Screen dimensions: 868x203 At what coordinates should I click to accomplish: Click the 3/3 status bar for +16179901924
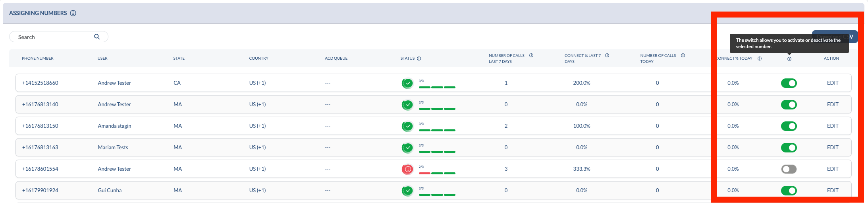(437, 195)
